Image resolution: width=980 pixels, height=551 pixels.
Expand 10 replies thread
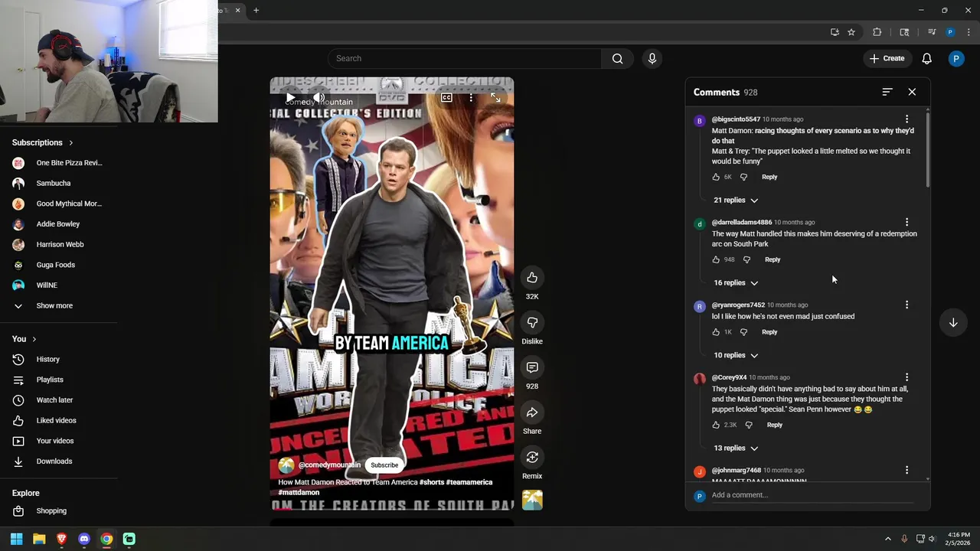[x=736, y=355]
